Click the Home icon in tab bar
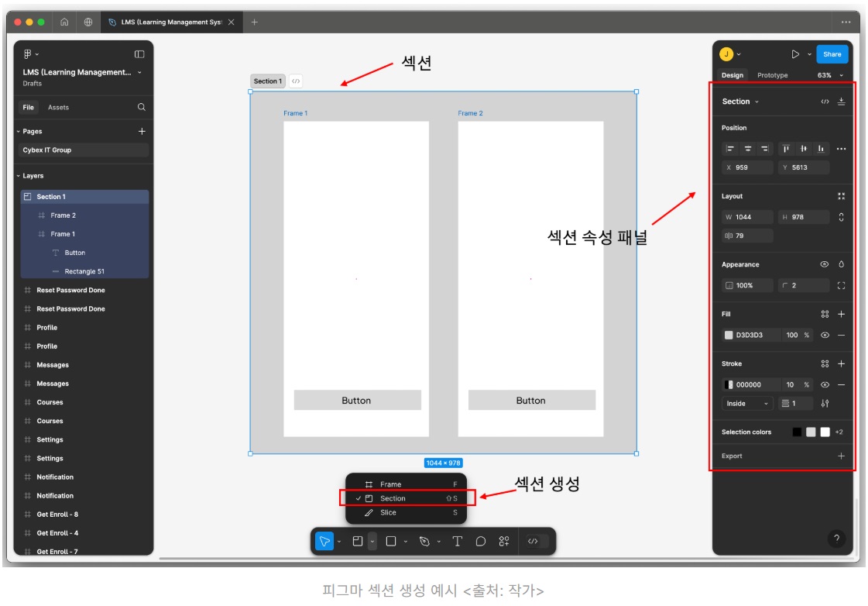This screenshot has height=606, width=868. click(x=64, y=22)
